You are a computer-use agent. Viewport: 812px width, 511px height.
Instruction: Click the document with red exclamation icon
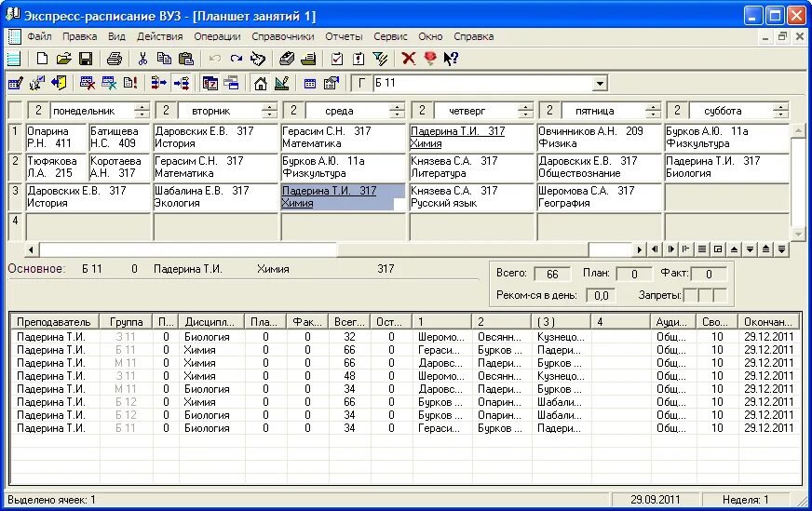click(130, 83)
